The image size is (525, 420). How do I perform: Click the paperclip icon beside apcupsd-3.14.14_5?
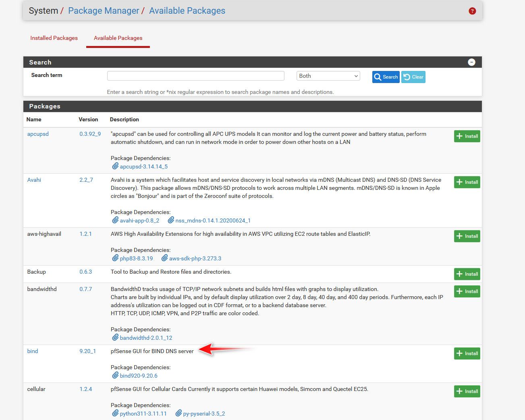[x=115, y=166]
